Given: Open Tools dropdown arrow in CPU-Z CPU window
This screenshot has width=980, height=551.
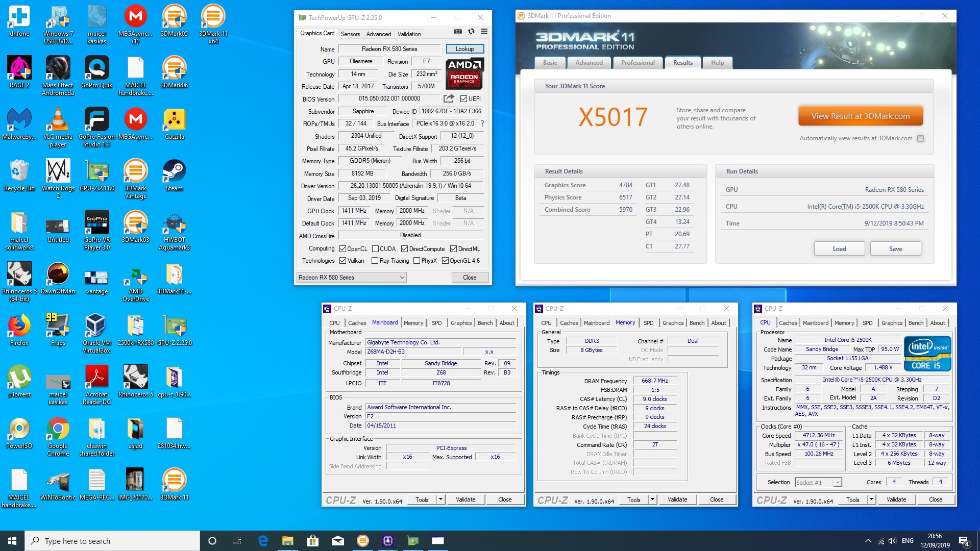Looking at the screenshot, I should 871,499.
